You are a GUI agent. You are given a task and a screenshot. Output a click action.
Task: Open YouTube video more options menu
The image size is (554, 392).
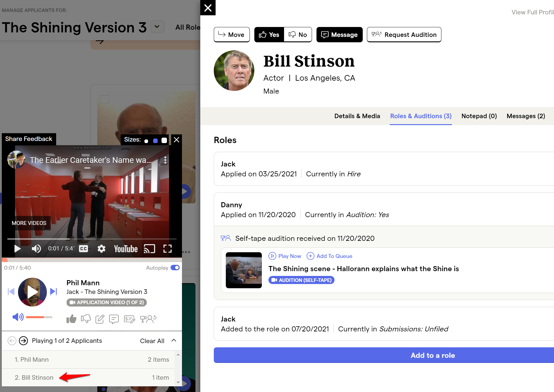click(x=165, y=160)
